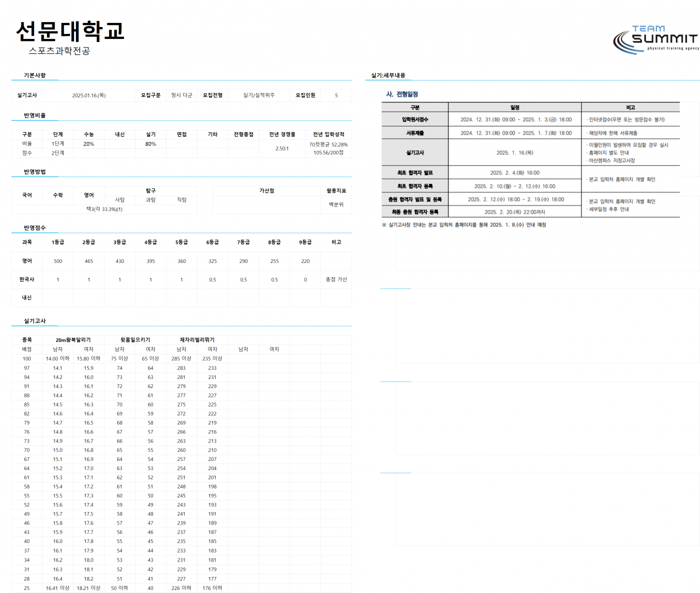Click the 실기고사 date cell 2025.01.16.(목)
Screen dimensions: 700x593
[89, 95]
